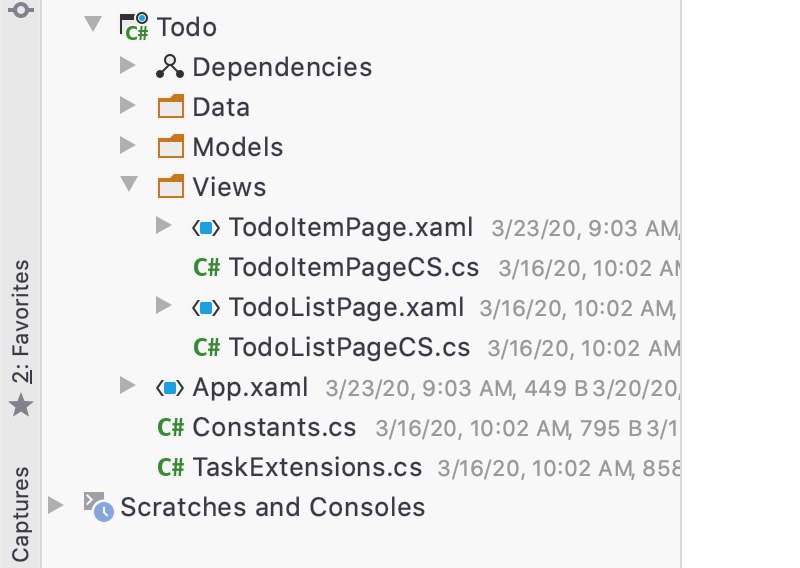The height and width of the screenshot is (568, 800).
Task: Expand the Scratches and Consoles node
Action: coord(55,505)
